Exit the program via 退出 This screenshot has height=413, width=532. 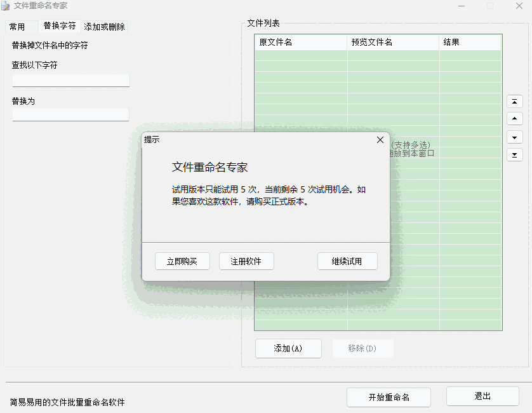coord(482,397)
